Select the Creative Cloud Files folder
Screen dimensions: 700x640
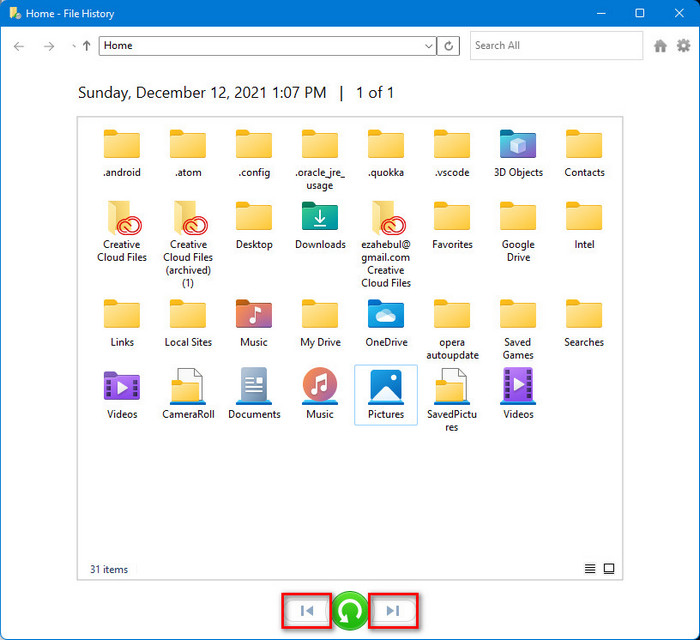pos(122,231)
